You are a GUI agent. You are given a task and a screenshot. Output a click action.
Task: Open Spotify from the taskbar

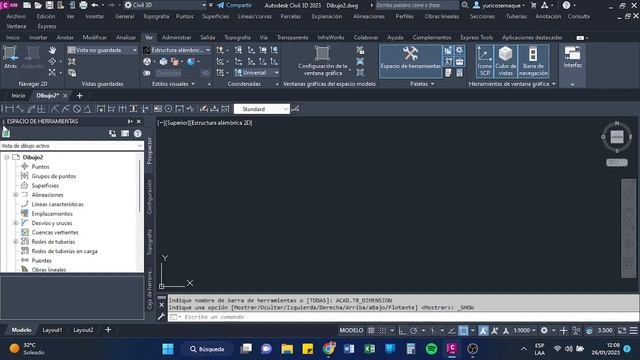coord(431,349)
